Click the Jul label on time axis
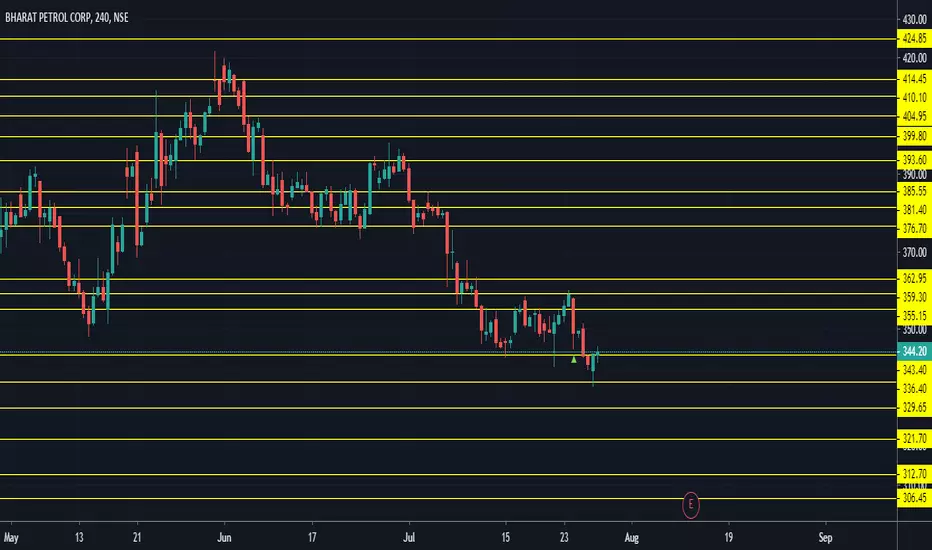Screen dimensions: 932x550 tap(409, 538)
